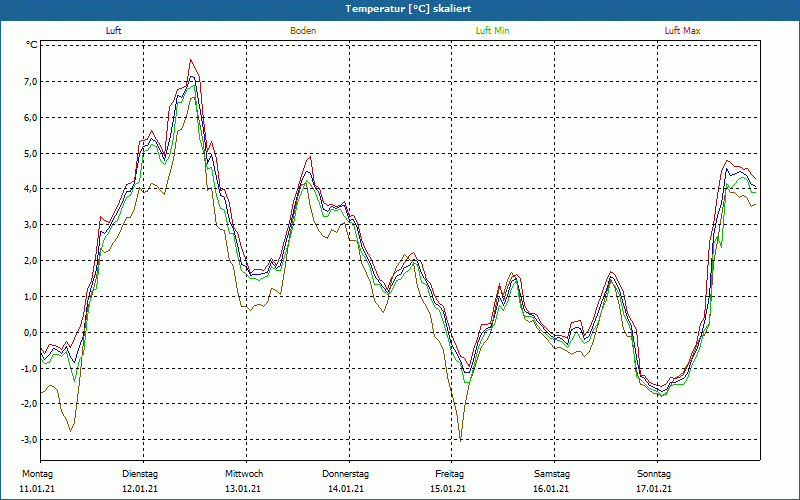Click the brown 'Boden' legend label
The height and width of the screenshot is (500, 800).
303,31
